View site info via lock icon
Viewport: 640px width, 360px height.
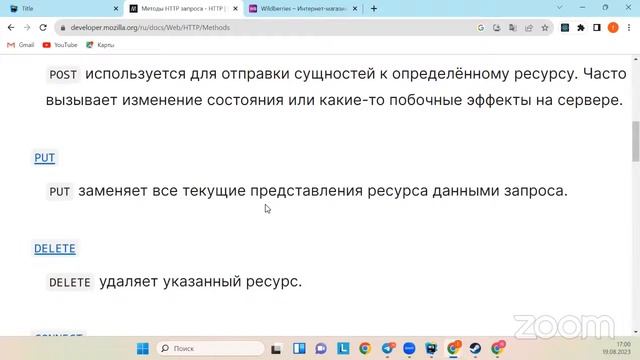coord(62,28)
